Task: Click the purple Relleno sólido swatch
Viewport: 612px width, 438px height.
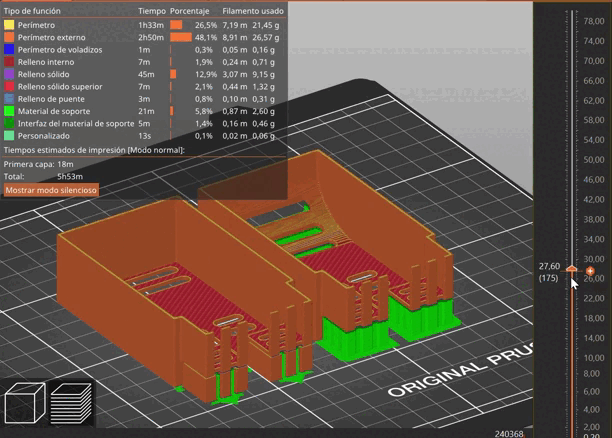Action: coord(9,74)
